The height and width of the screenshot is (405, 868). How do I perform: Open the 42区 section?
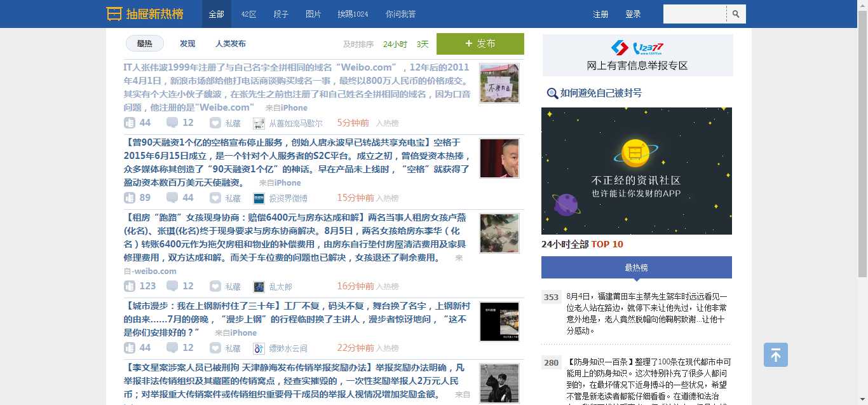click(249, 14)
